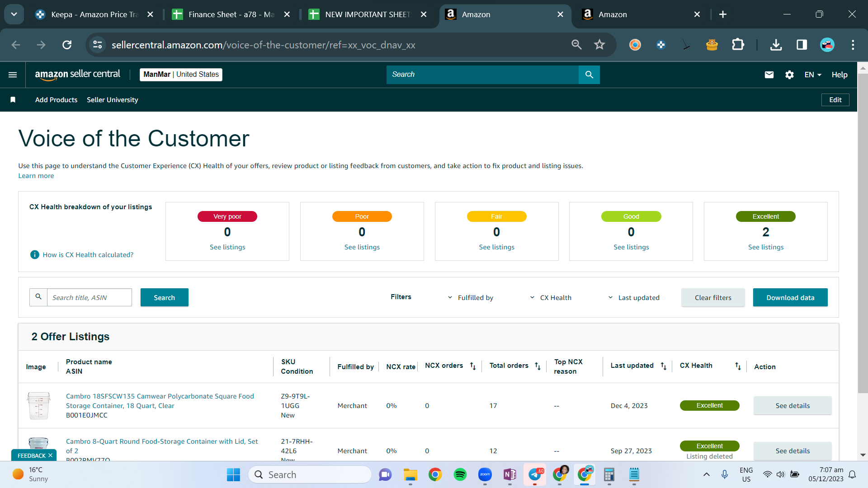Image resolution: width=868 pixels, height=488 pixels.
Task: Open the Help menu
Action: [x=840, y=75]
